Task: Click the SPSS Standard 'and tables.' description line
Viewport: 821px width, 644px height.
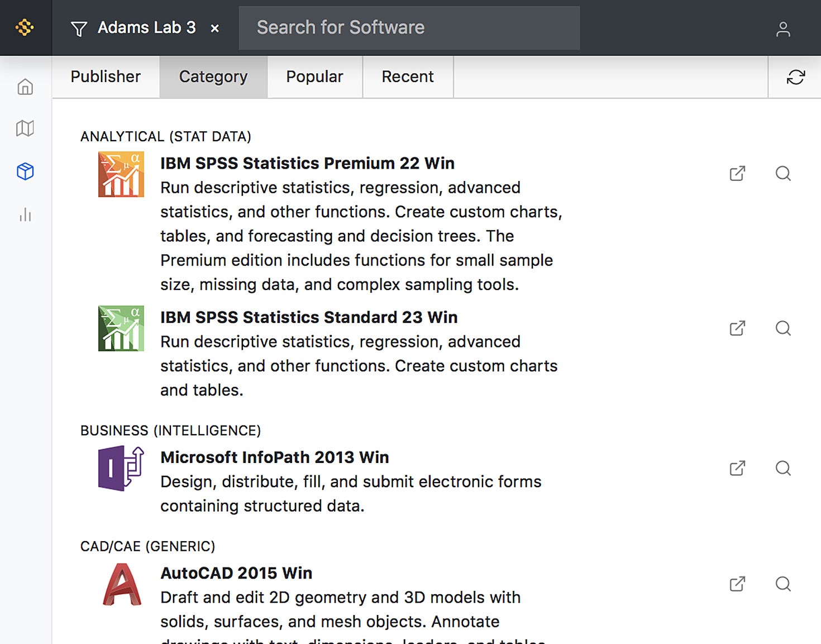Action: [202, 390]
